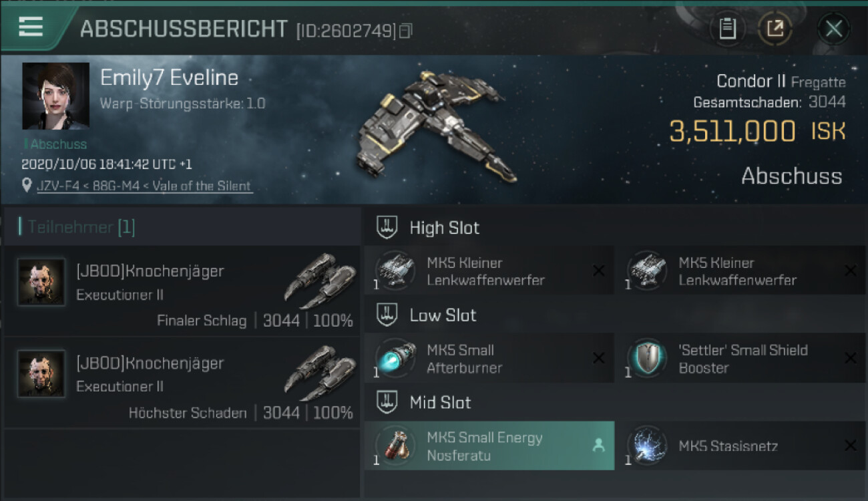Click the X mark beside MK5 Stasisnetz
Screen dimensions: 868x501
(850, 446)
